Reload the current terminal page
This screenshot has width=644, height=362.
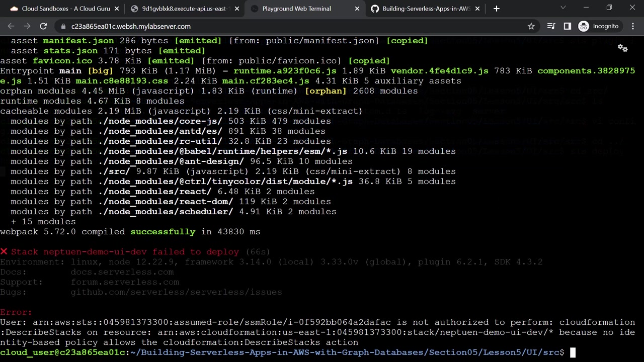(43, 26)
